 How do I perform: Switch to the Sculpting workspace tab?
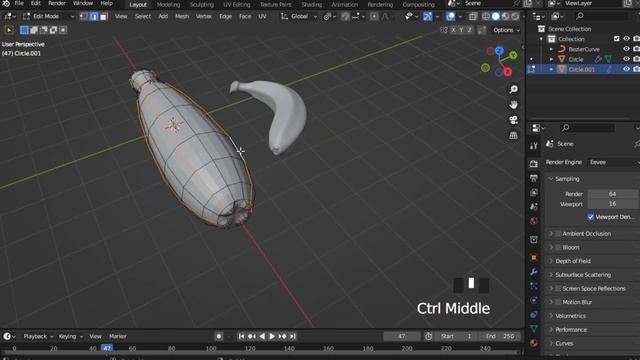point(202,4)
